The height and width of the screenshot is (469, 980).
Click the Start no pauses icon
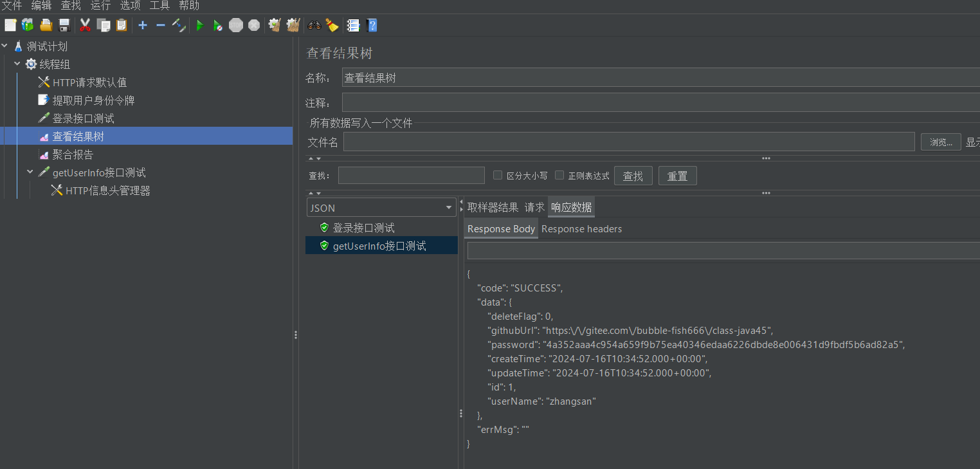pyautogui.click(x=218, y=25)
